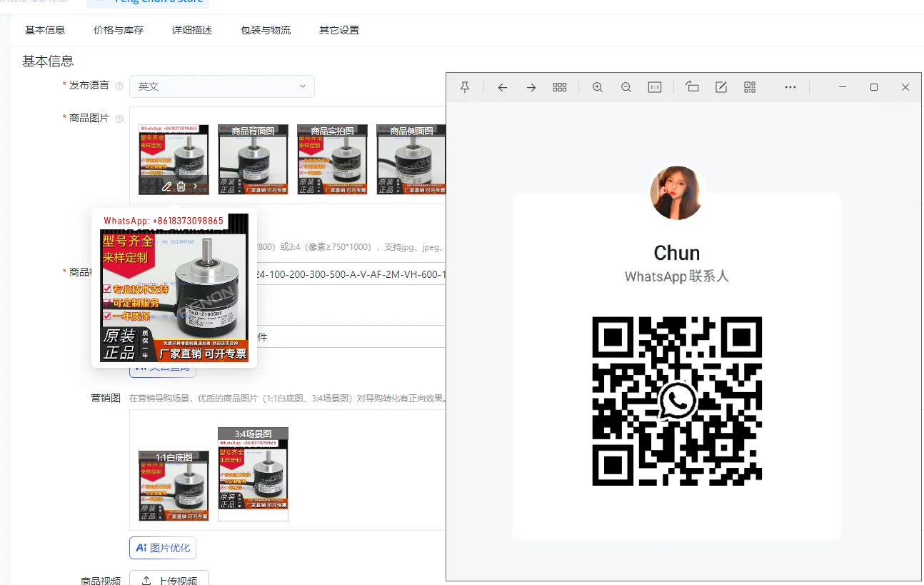View image at actual 1:1 size

(x=654, y=86)
